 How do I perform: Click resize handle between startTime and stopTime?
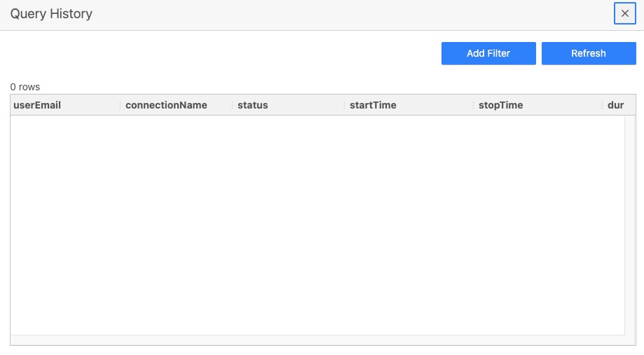pos(473,105)
